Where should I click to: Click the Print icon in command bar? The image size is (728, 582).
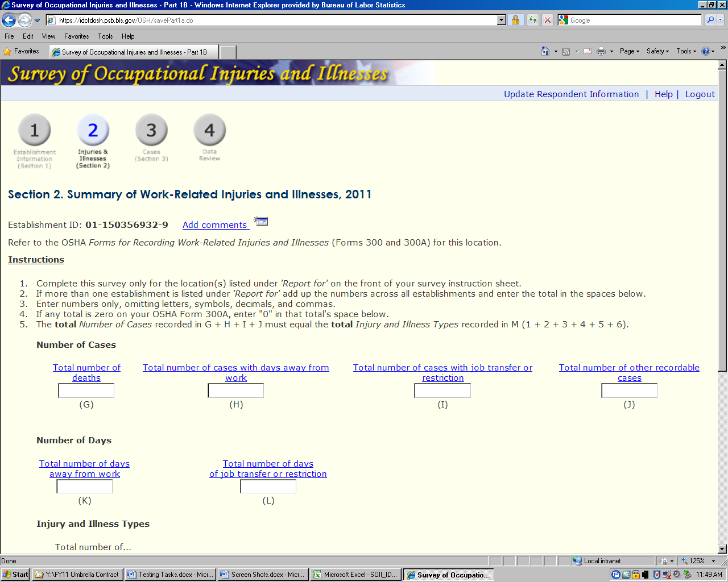[601, 51]
